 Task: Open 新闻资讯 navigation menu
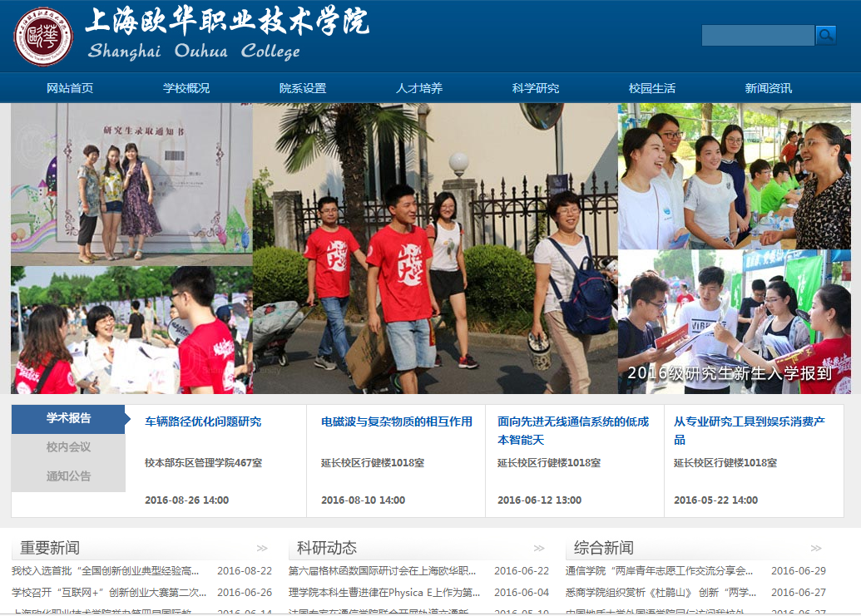[769, 88]
